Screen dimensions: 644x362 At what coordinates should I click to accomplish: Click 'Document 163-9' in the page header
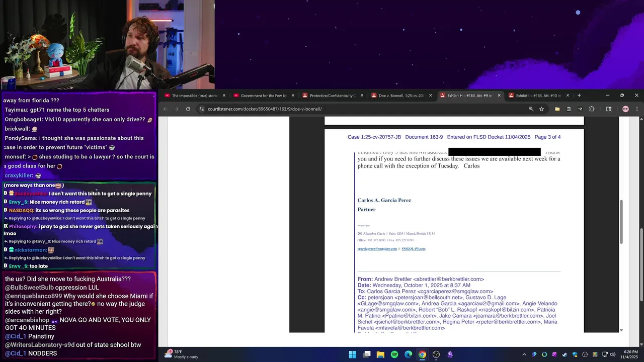(424, 137)
